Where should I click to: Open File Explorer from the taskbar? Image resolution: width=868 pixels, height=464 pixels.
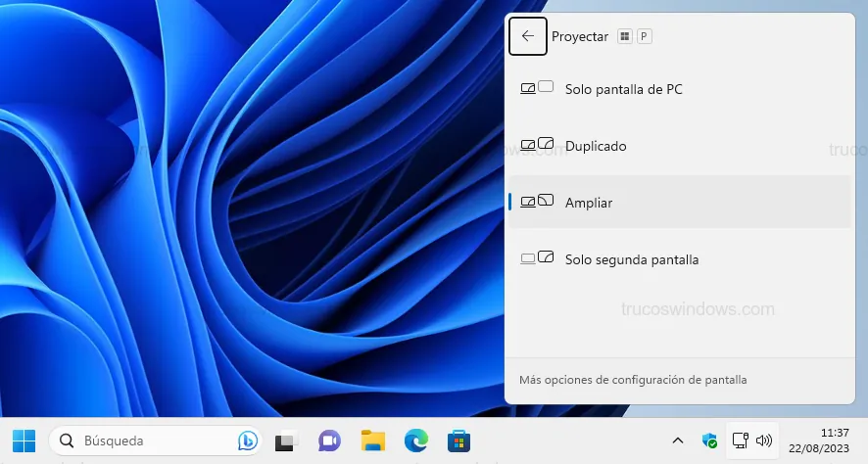coord(372,441)
